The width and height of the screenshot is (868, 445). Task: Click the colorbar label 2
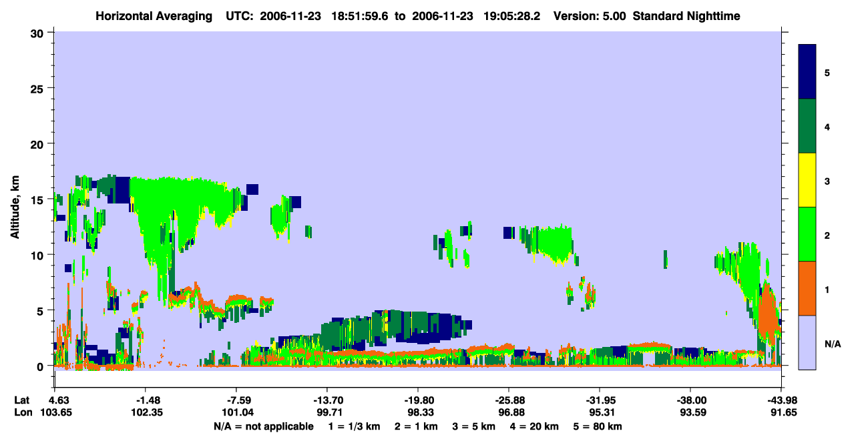click(827, 236)
